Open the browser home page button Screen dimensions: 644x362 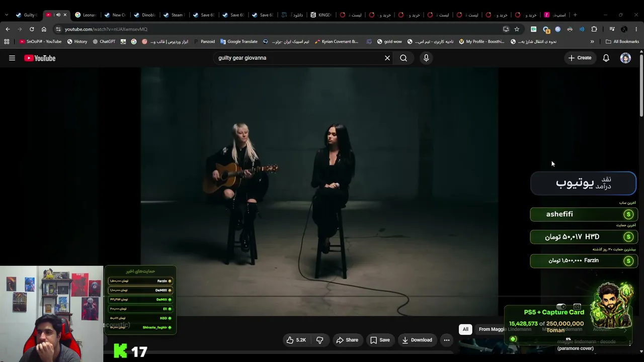click(44, 29)
